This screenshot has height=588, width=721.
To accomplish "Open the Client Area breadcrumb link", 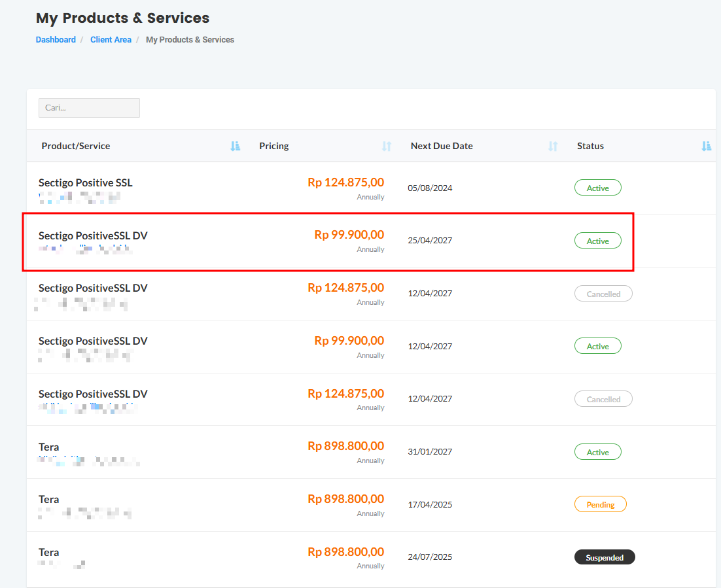I will (x=111, y=39).
